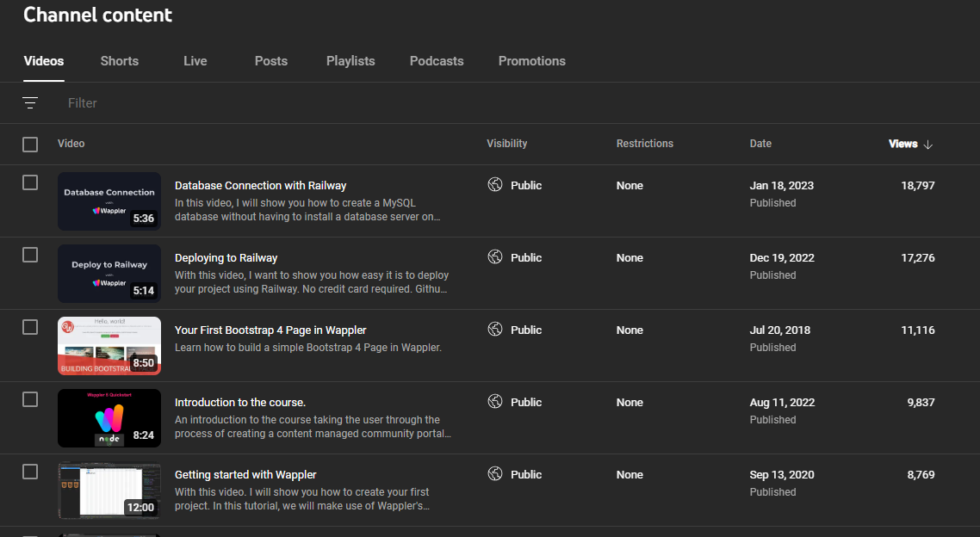The width and height of the screenshot is (980, 537).
Task: Click the Restrictions column header
Action: (x=645, y=144)
